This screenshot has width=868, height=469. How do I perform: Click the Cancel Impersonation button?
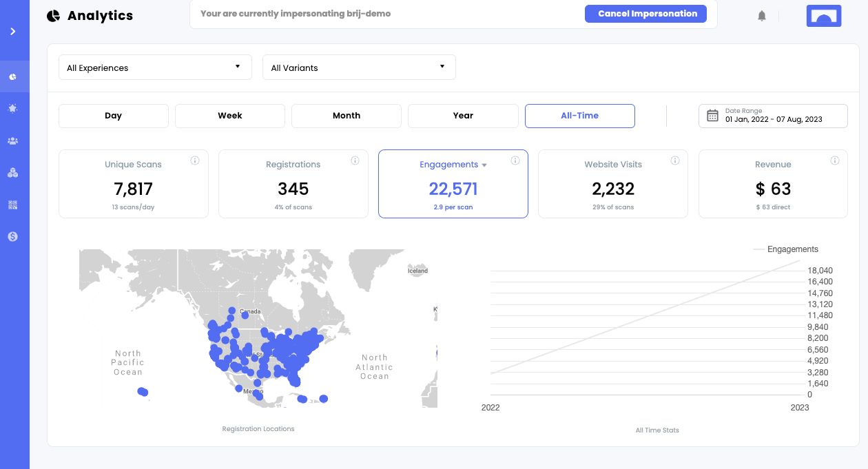point(645,14)
